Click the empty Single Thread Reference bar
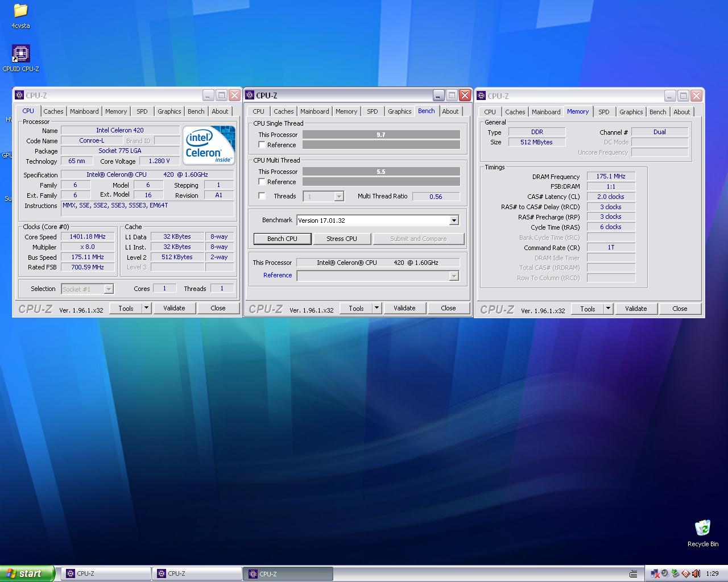Screen dimensions: 728x582 381,145
